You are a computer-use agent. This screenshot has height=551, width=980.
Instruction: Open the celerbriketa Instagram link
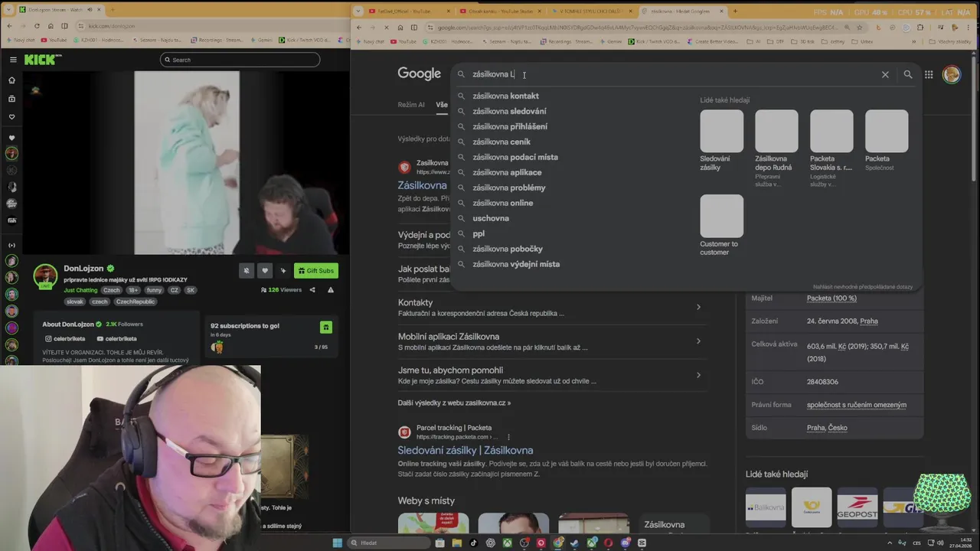(x=65, y=338)
